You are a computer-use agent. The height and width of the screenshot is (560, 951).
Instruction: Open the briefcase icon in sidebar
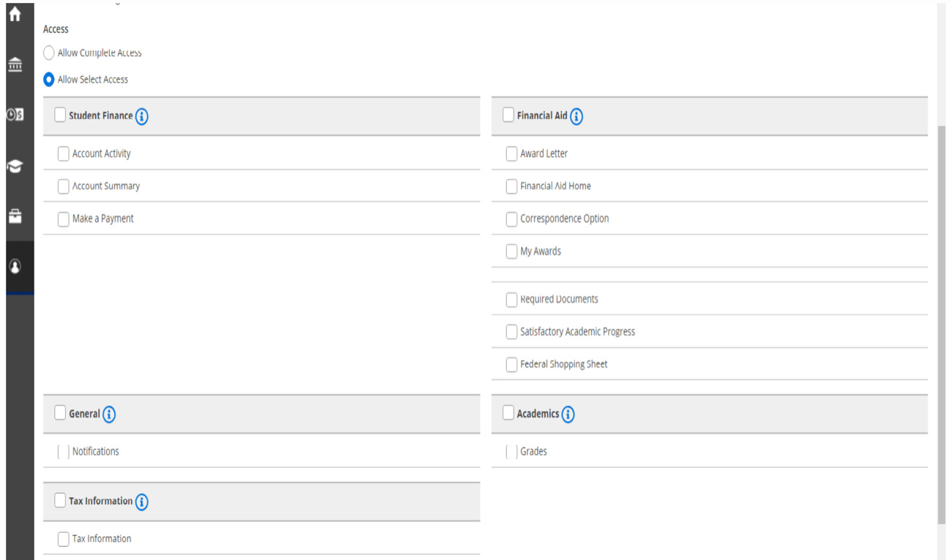tap(15, 216)
